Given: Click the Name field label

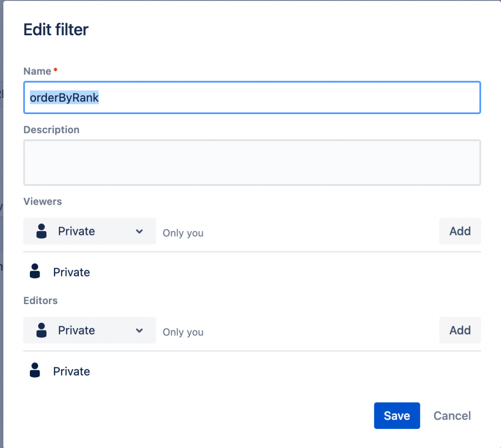Looking at the screenshot, I should click(x=38, y=71).
